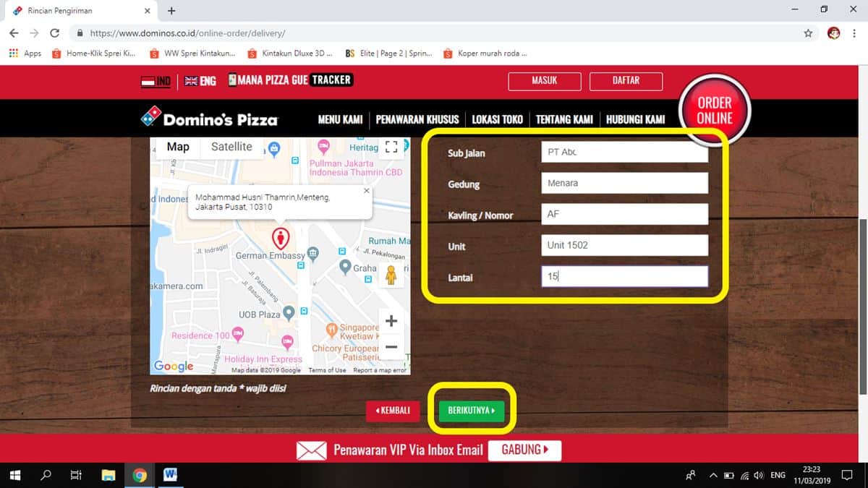Open the MASUK login button
The image size is (868, 488).
pos(545,81)
